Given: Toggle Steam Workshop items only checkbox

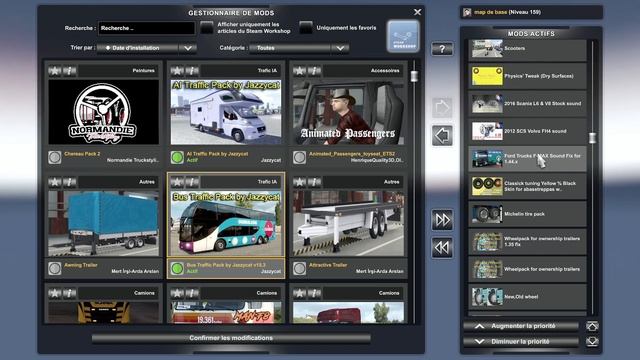Looking at the screenshot, I should pyautogui.click(x=207, y=28).
